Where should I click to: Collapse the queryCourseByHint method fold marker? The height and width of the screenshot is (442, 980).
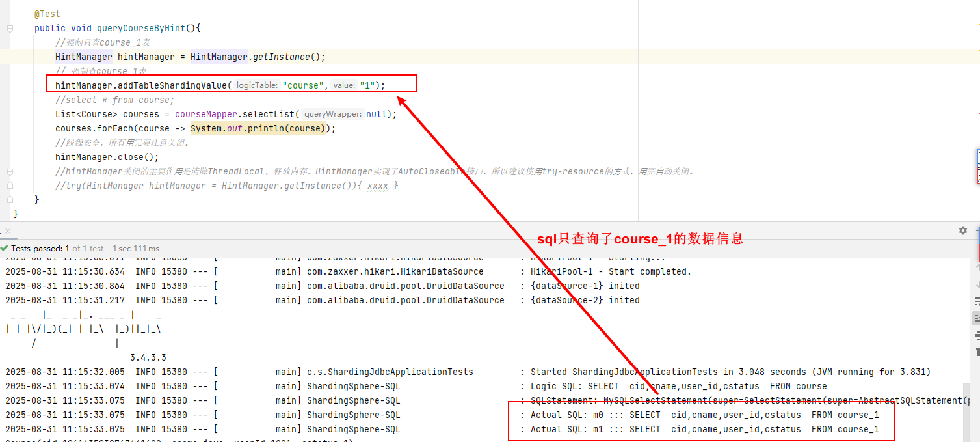[10, 29]
